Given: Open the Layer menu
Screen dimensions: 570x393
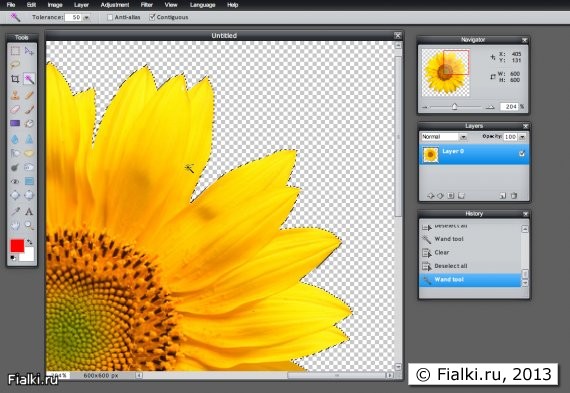Looking at the screenshot, I should click(x=81, y=5).
